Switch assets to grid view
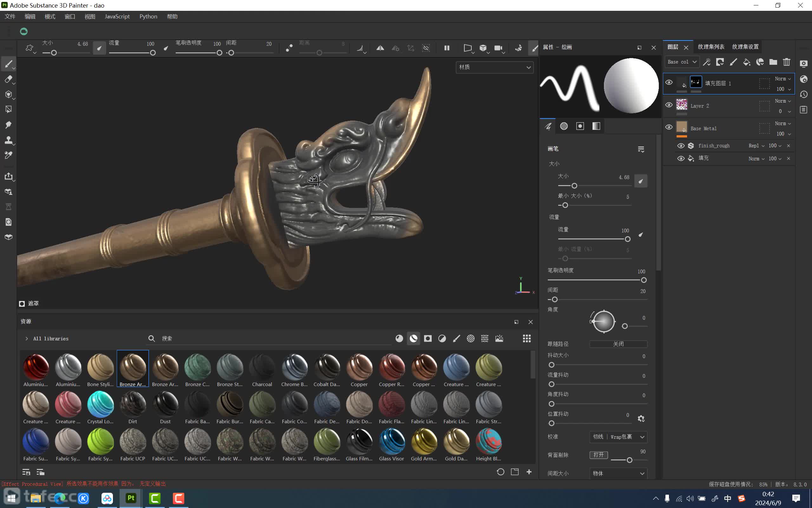Screen dimensions: 812x508 coord(527,339)
